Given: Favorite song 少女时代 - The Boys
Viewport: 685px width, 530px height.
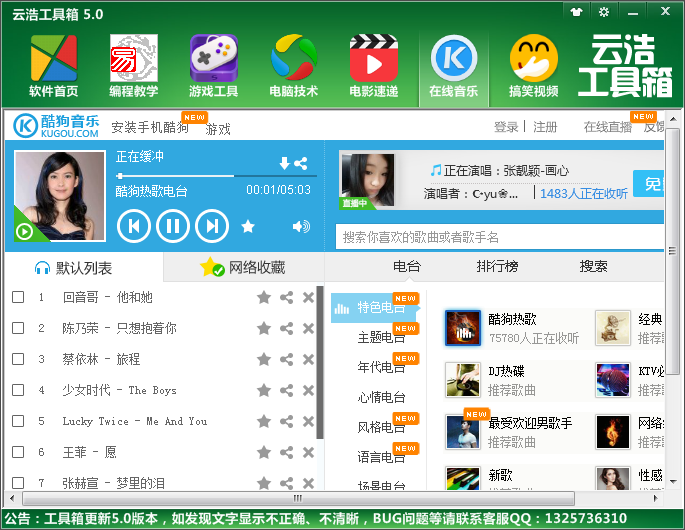Looking at the screenshot, I should click(x=264, y=390).
